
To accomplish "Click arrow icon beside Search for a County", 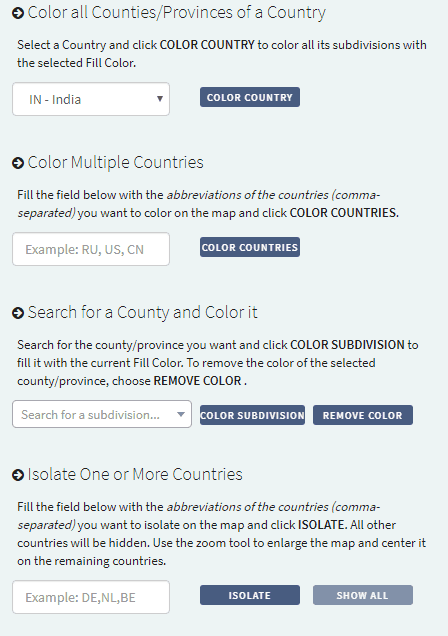I will 18,314.
